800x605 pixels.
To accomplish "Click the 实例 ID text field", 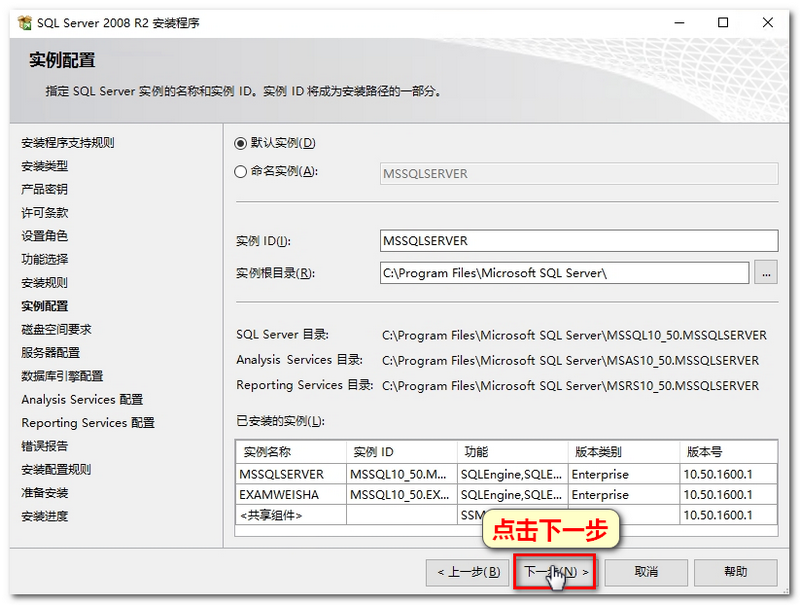I will pyautogui.click(x=579, y=241).
